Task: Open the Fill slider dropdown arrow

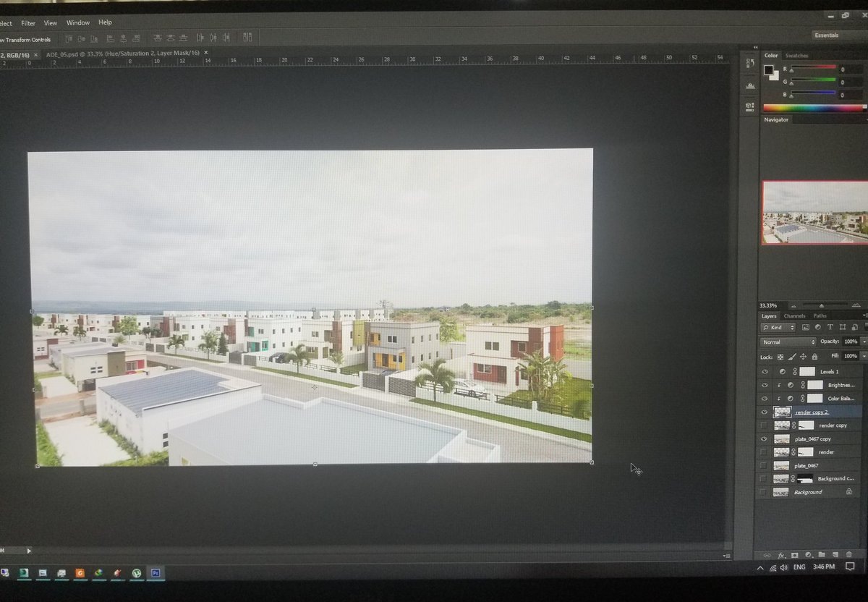Action: (864, 356)
